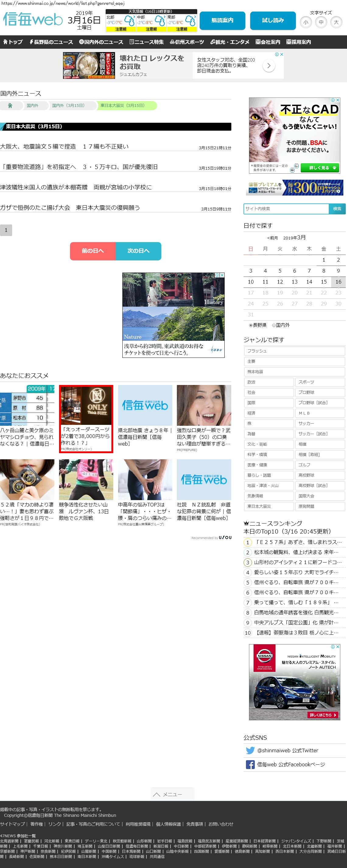This screenshot has width=347, height=868.
Task: Close the cat CAD advertisement
Action: tap(337, 100)
